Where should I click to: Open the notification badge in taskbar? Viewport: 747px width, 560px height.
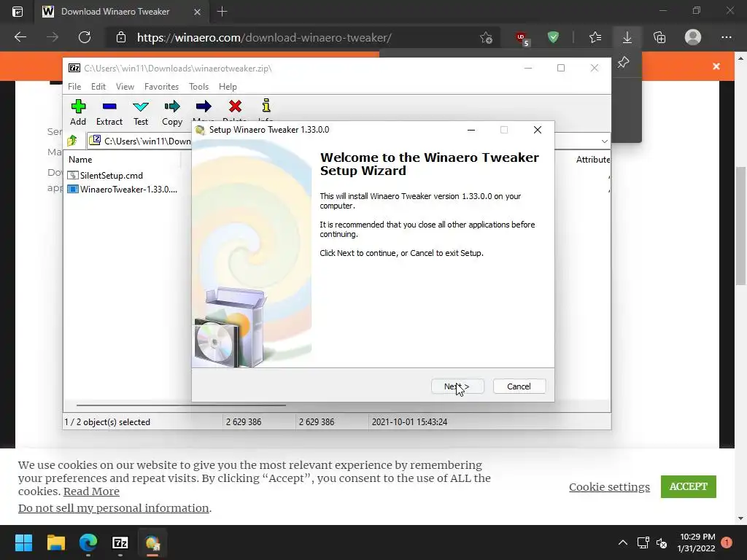click(727, 542)
